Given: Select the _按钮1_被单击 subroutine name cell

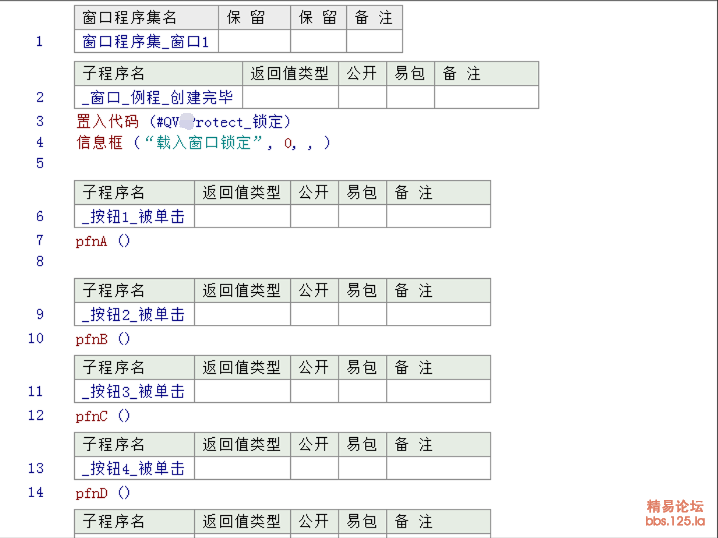Looking at the screenshot, I should coord(134,216).
